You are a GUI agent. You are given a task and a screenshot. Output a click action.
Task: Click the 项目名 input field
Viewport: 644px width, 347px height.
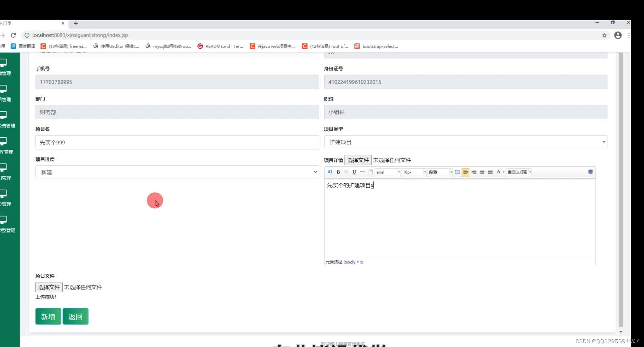pos(177,142)
